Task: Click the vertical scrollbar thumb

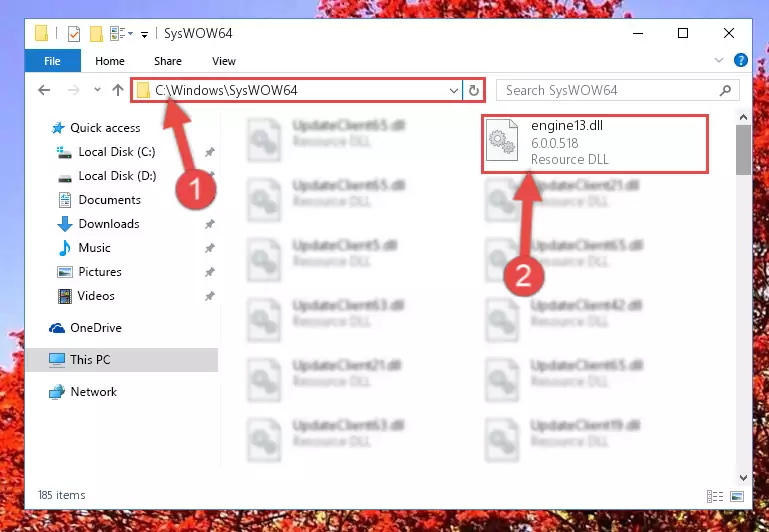Action: (743, 149)
